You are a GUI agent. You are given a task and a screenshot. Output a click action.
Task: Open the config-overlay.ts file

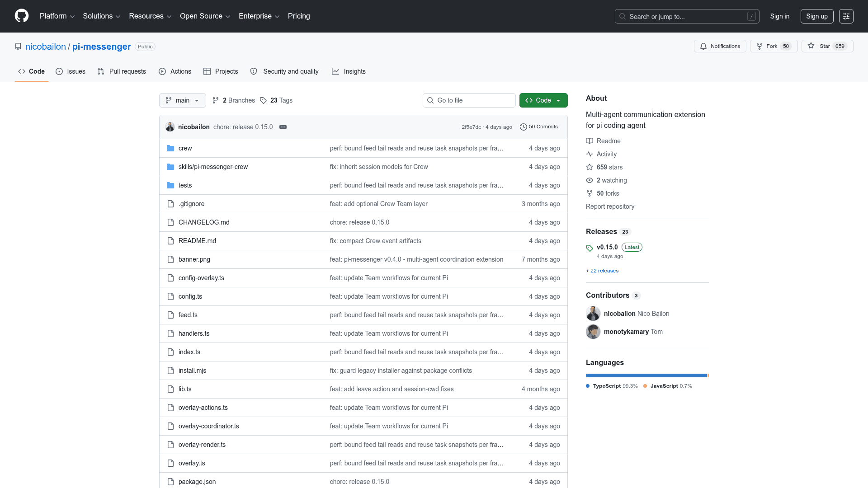201,278
